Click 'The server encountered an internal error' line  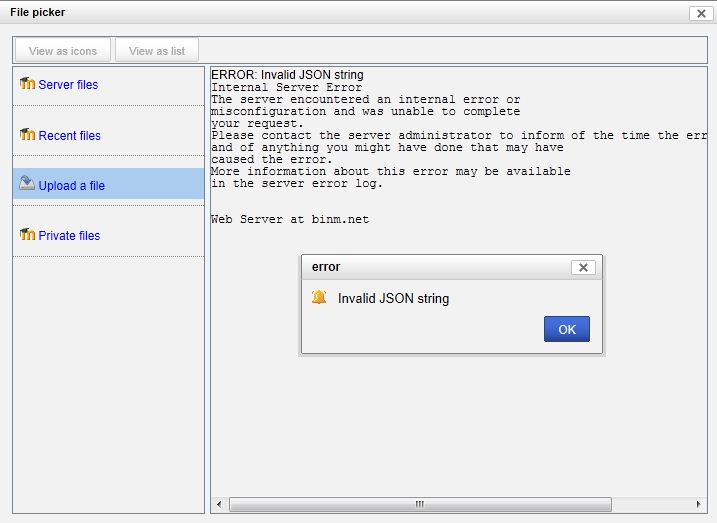pyautogui.click(x=365, y=99)
